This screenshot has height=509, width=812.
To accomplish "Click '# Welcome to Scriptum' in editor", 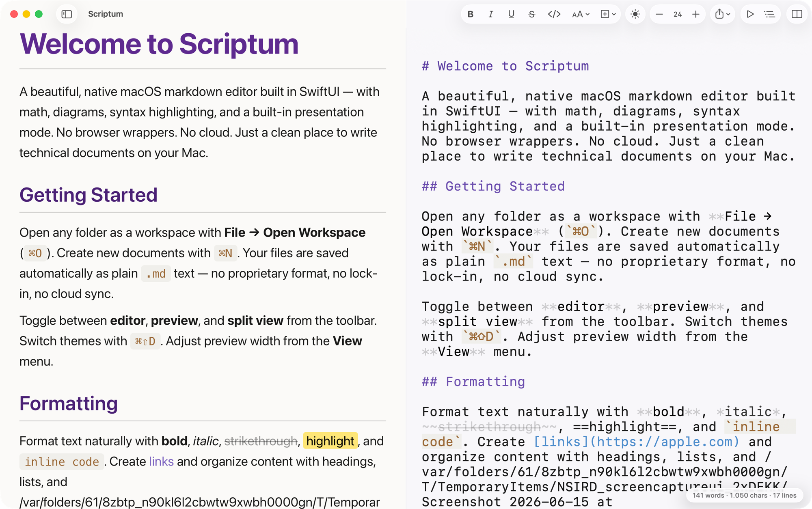I will pos(505,66).
